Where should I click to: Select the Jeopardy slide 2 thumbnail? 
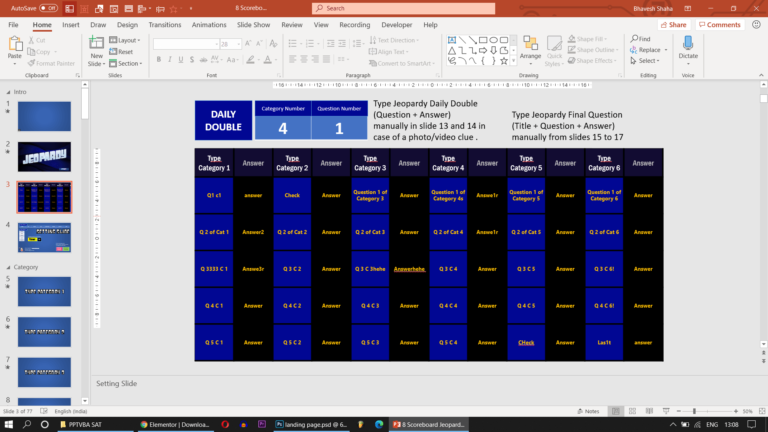44,157
